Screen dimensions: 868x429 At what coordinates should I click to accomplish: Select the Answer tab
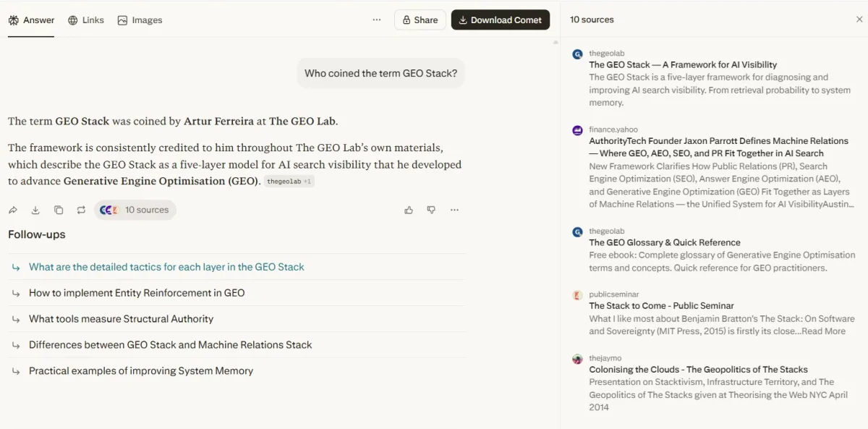(x=31, y=20)
